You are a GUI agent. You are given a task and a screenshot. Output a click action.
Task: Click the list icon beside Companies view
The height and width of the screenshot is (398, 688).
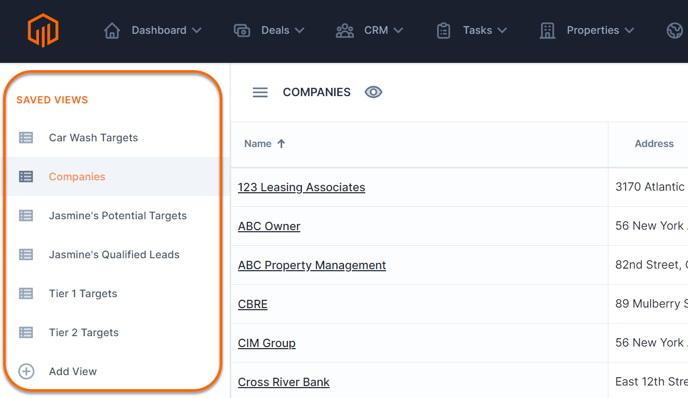coord(26,176)
